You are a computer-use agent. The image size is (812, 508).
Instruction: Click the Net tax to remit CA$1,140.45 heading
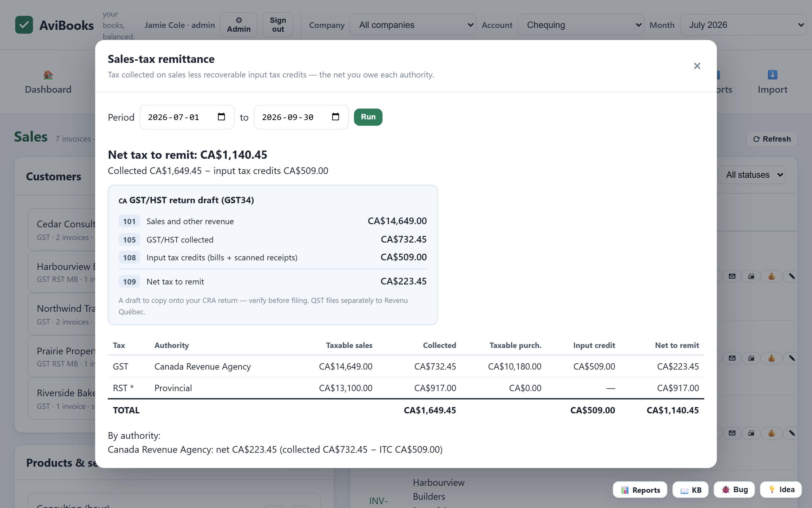coord(187,155)
